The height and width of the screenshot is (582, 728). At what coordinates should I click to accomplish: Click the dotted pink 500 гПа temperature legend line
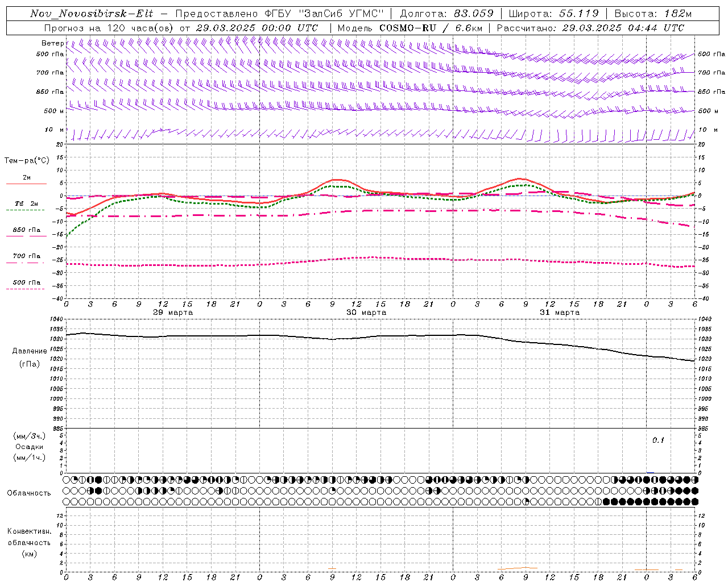[x=25, y=289]
